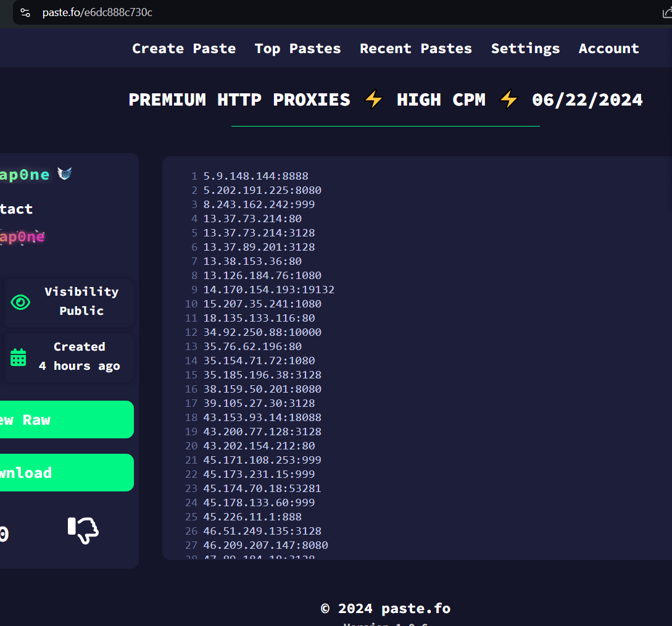Click the View Raw button
Viewport: 672px width, 626px height.
point(67,419)
